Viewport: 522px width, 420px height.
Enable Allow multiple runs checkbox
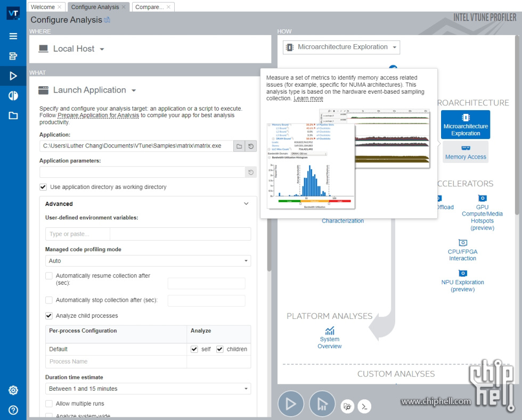coord(49,403)
